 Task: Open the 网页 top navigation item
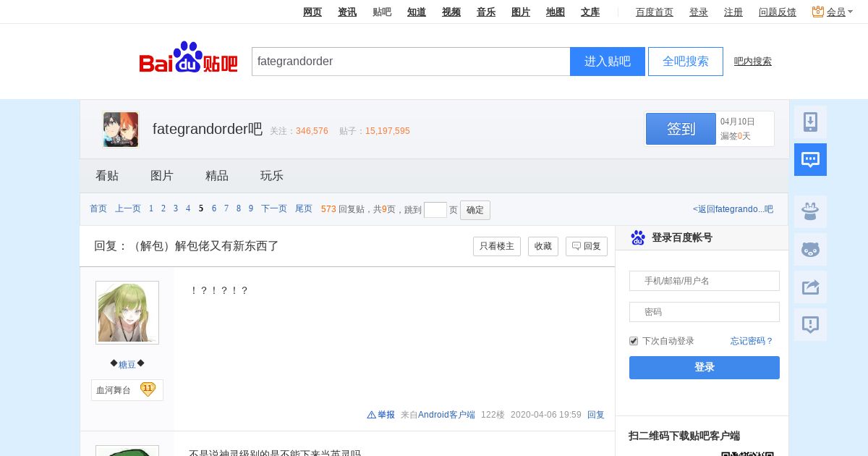[312, 12]
